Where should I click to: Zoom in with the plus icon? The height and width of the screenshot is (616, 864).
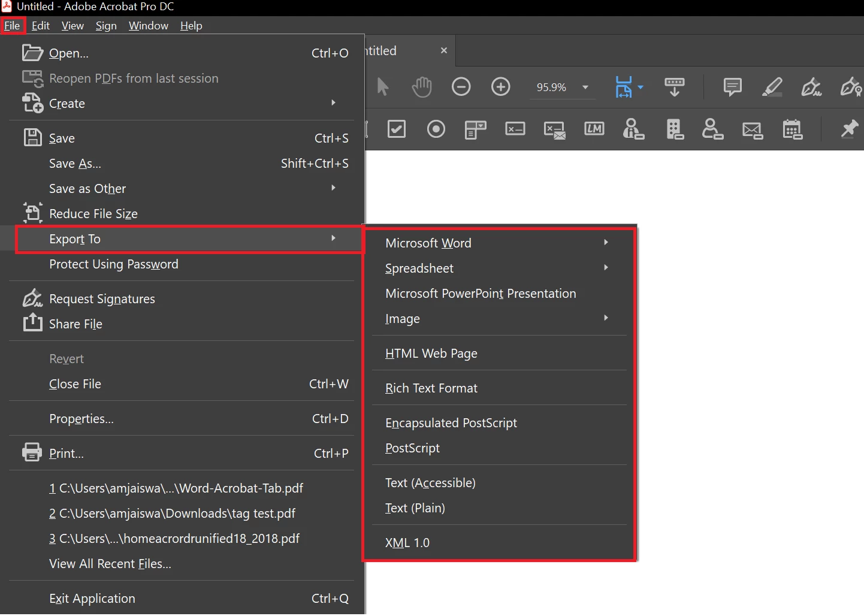coord(500,87)
